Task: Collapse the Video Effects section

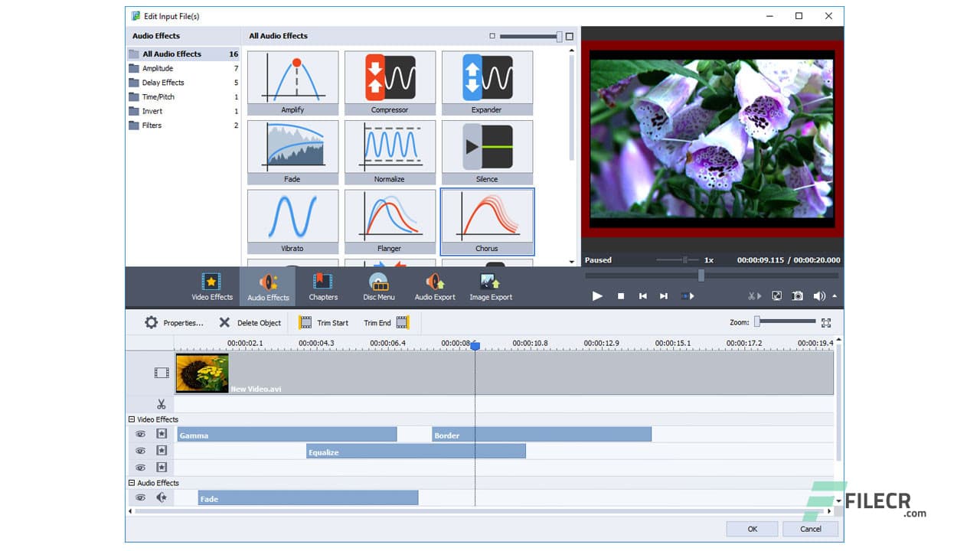Action: (132, 419)
